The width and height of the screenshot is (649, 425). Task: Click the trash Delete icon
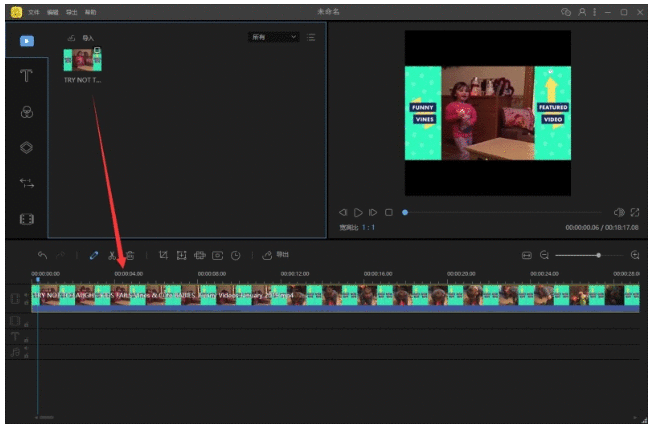(130, 255)
